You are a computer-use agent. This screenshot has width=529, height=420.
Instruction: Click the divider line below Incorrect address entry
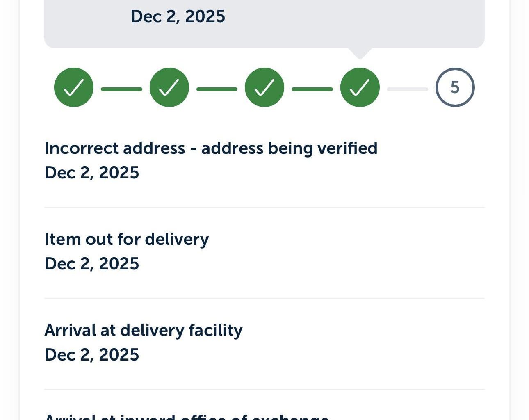[x=264, y=208]
